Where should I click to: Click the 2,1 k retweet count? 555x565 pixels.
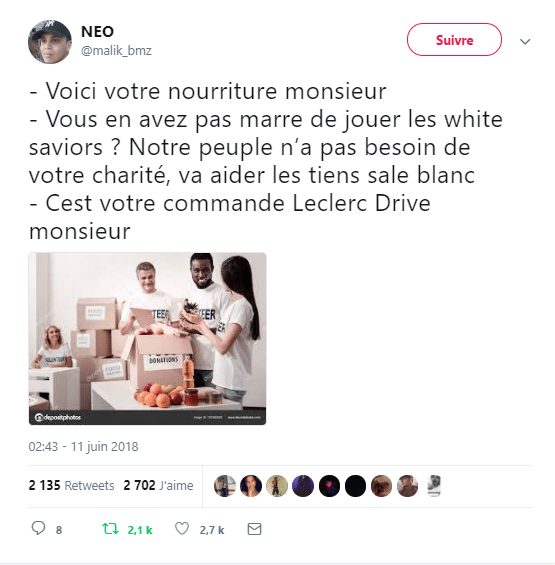click(x=140, y=530)
